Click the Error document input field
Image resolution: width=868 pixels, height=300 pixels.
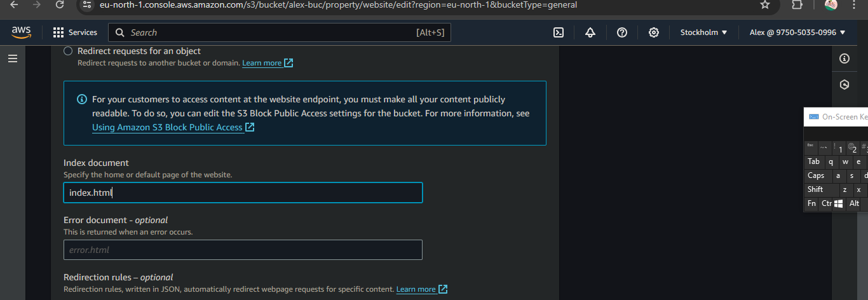click(x=243, y=250)
